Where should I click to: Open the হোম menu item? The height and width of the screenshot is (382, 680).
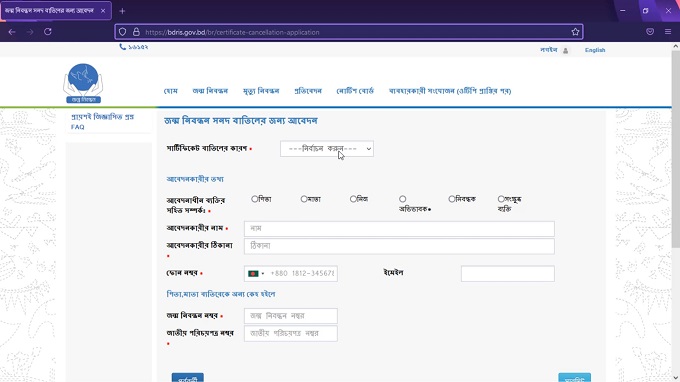[170, 91]
